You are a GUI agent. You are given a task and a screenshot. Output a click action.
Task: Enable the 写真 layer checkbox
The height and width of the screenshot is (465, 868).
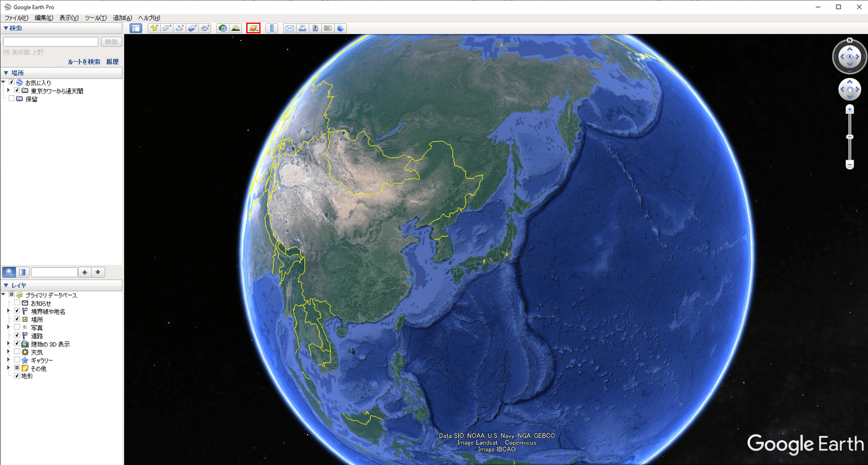(x=17, y=327)
